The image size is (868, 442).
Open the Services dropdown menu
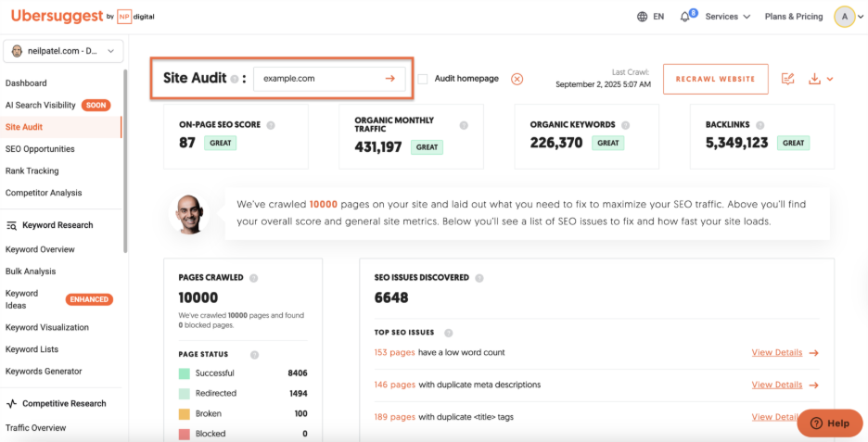tap(727, 17)
